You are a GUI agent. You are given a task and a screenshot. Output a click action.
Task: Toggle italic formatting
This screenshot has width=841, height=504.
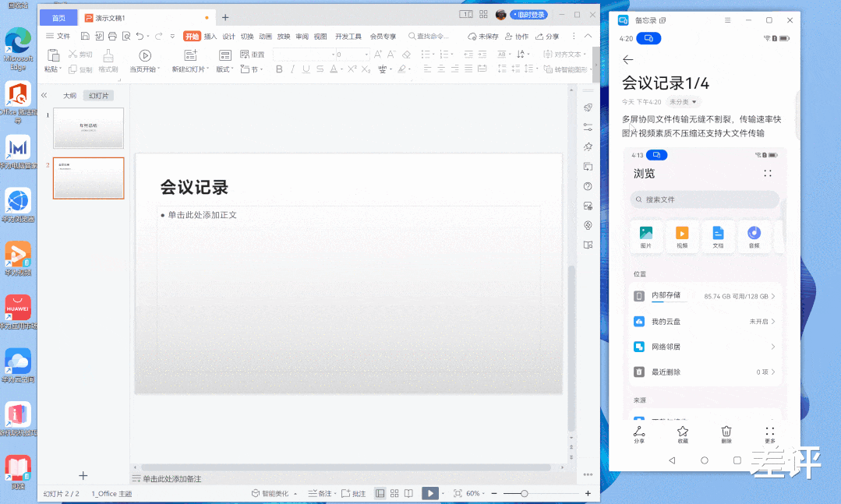[292, 69]
